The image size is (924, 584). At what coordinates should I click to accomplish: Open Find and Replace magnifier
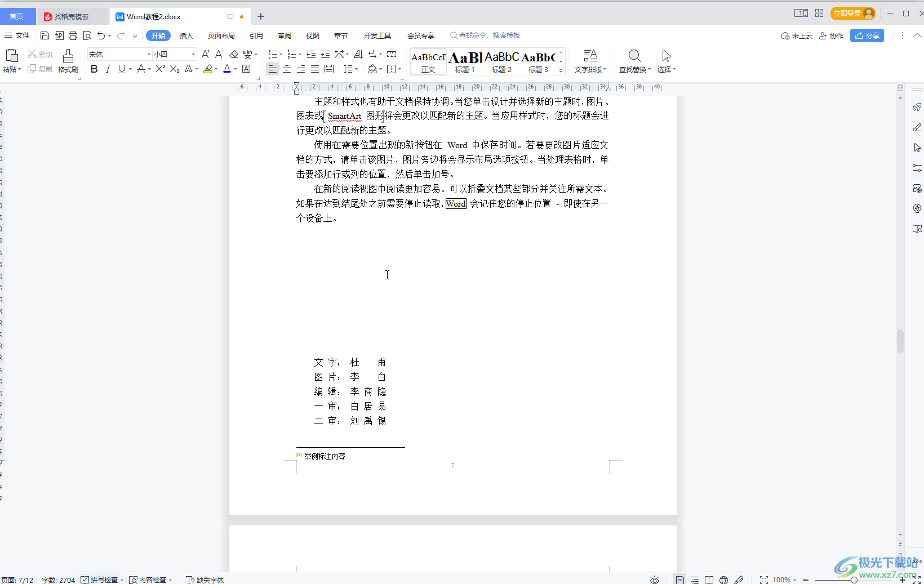click(x=634, y=56)
